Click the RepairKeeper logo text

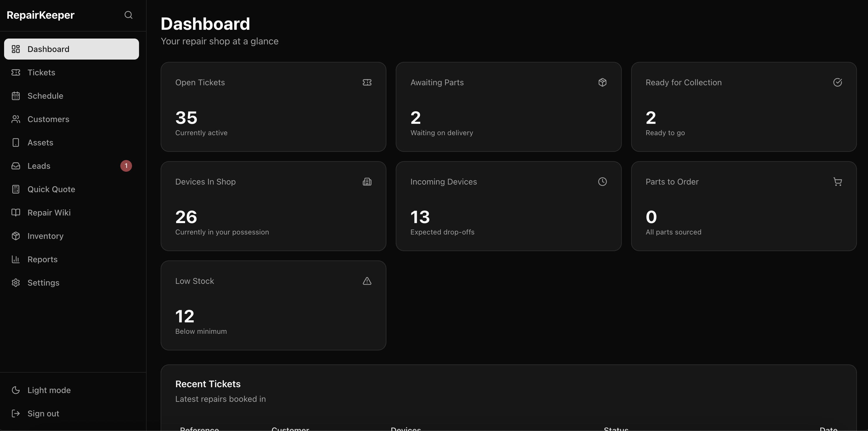(x=40, y=15)
